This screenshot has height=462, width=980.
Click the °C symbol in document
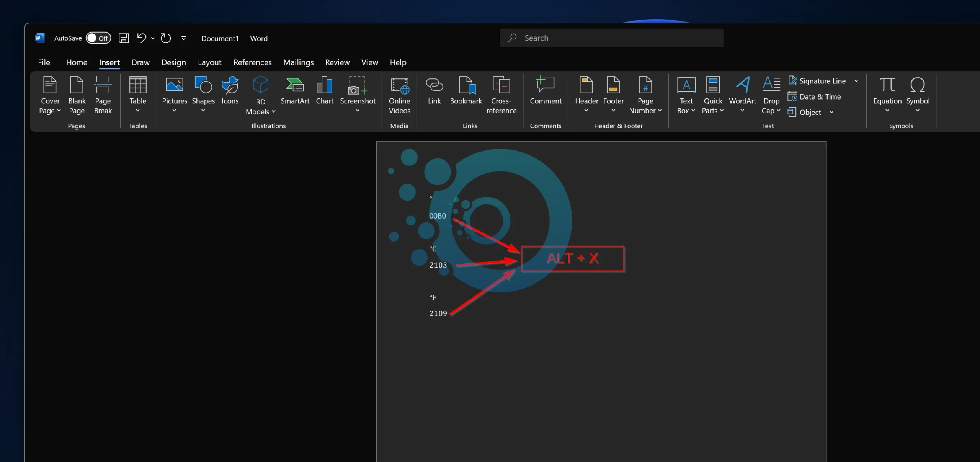[433, 249]
